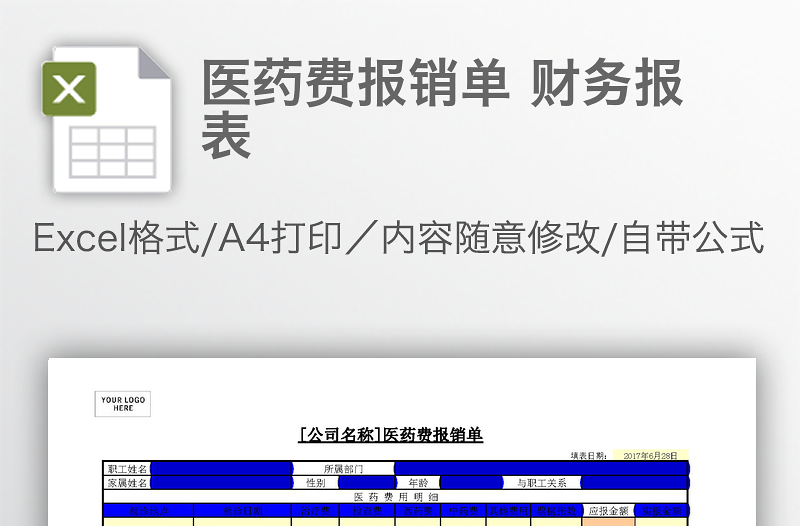
Task: Click the Excel file icon
Action: click(107, 120)
